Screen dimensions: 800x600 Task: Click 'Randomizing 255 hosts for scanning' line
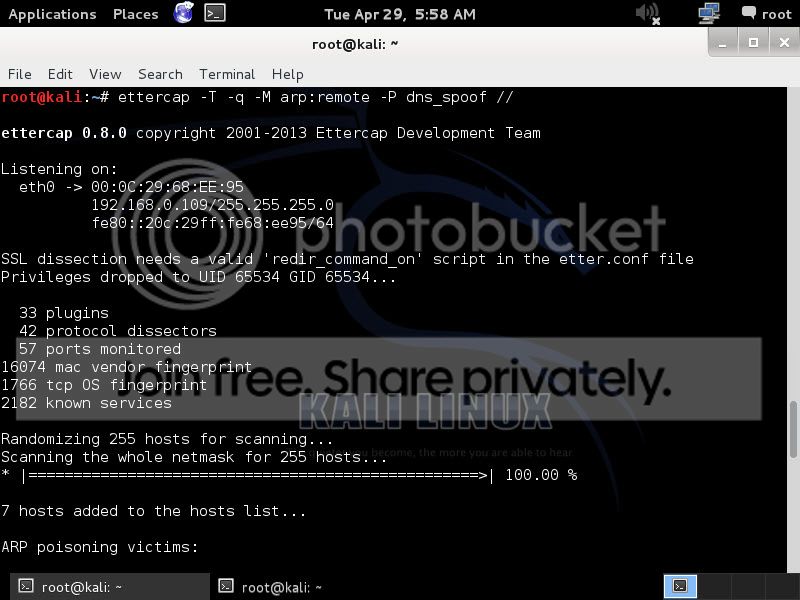(167, 439)
